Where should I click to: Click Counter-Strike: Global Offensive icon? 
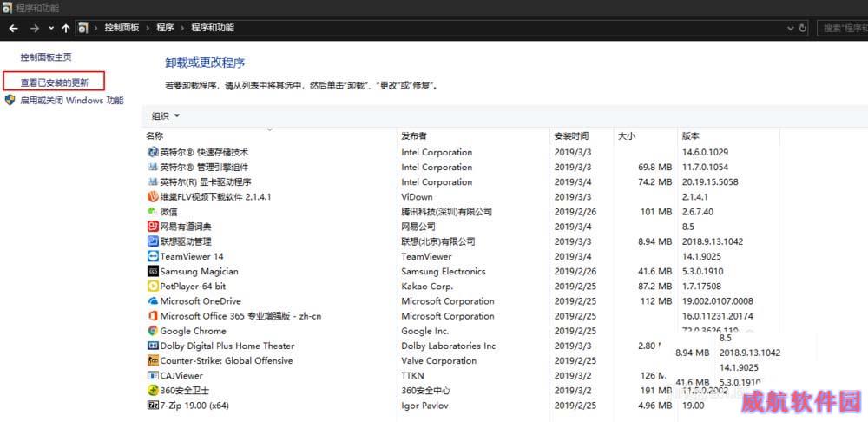click(153, 360)
